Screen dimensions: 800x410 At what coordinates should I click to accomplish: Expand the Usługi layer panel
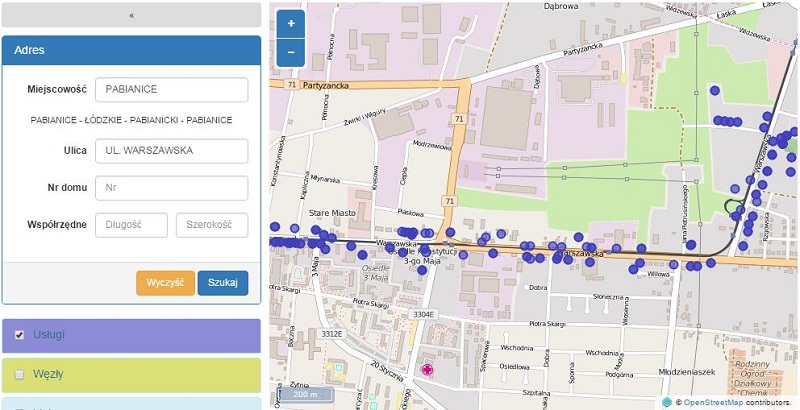point(140,335)
